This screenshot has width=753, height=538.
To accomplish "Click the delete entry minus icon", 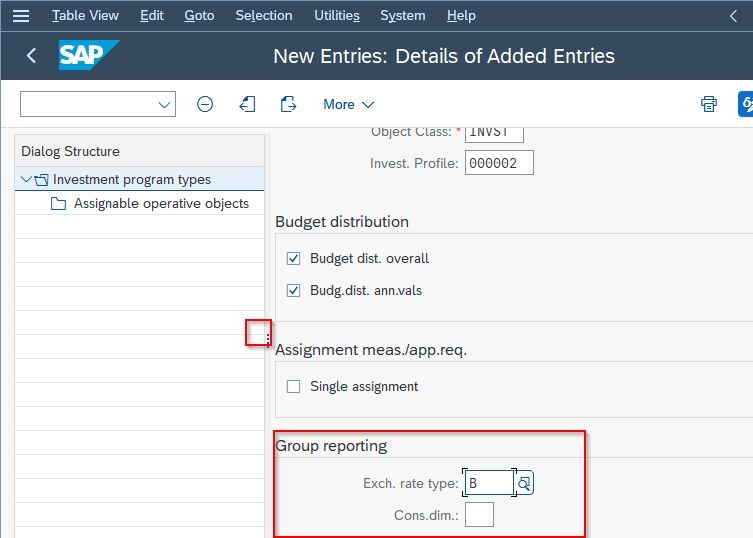I will (x=205, y=104).
